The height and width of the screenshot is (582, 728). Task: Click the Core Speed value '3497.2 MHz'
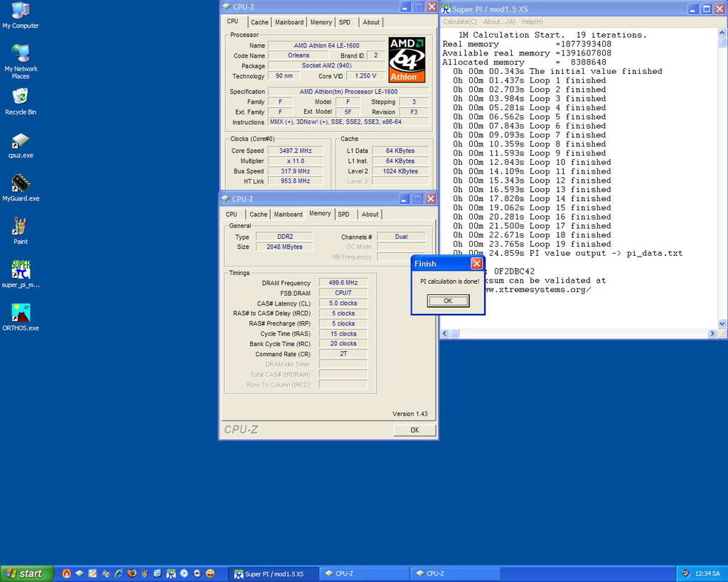[x=295, y=151]
